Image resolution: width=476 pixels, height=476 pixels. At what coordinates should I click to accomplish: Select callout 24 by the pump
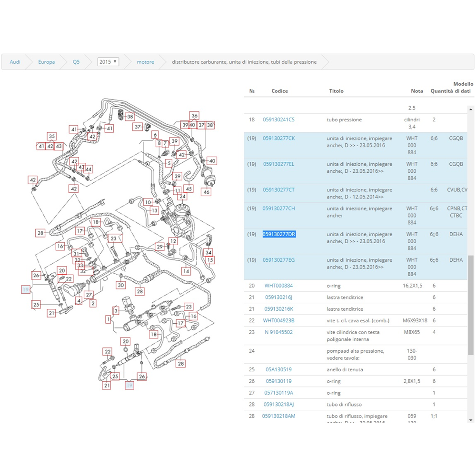point(182,197)
